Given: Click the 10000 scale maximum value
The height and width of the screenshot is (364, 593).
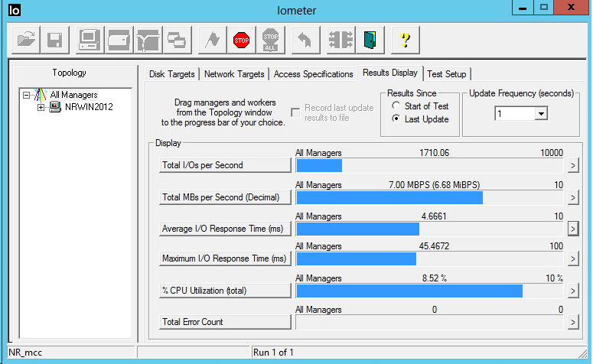Looking at the screenshot, I should tap(552, 153).
